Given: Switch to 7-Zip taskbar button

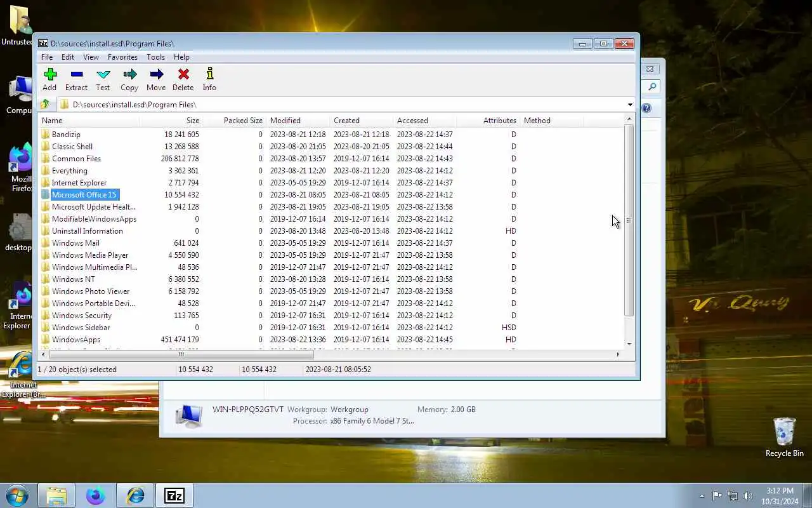Looking at the screenshot, I should coord(174,495).
